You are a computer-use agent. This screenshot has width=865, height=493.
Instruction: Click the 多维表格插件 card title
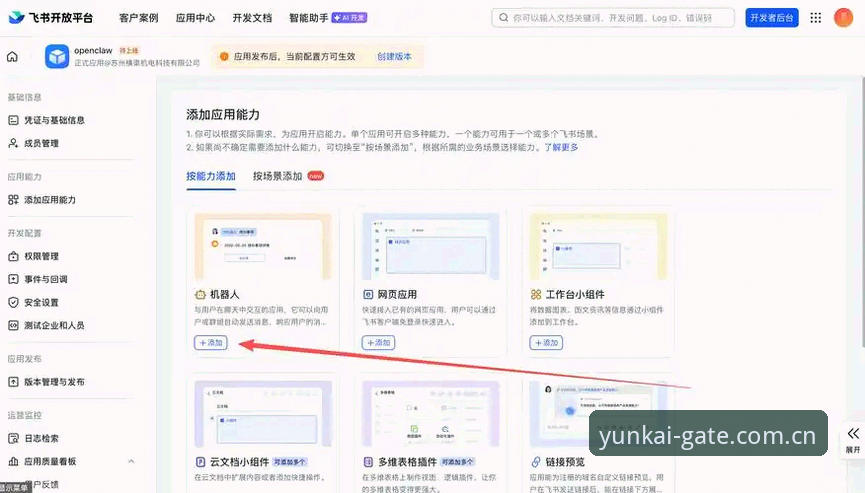408,462
